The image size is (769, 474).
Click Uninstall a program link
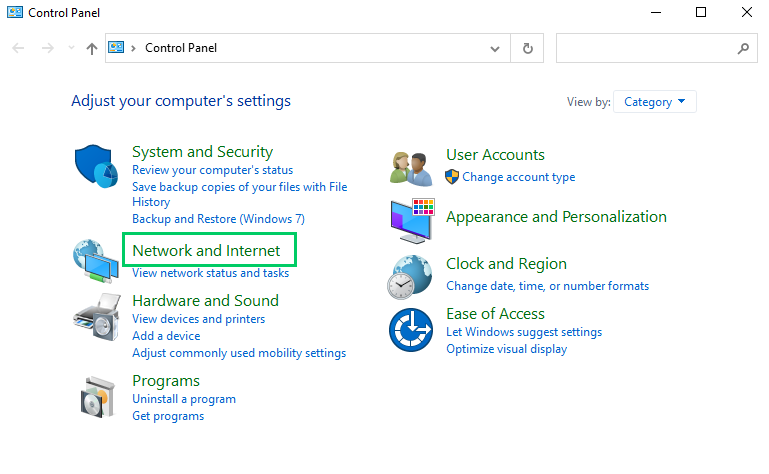[x=184, y=399]
